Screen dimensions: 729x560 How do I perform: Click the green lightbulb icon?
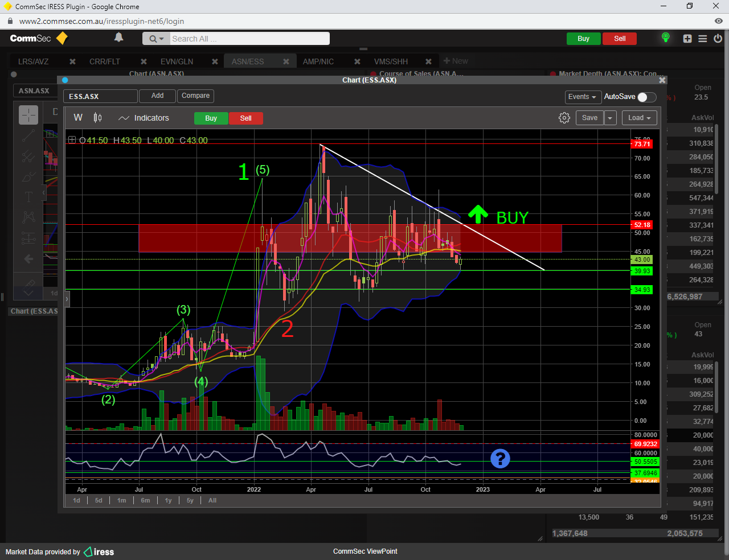(665, 38)
